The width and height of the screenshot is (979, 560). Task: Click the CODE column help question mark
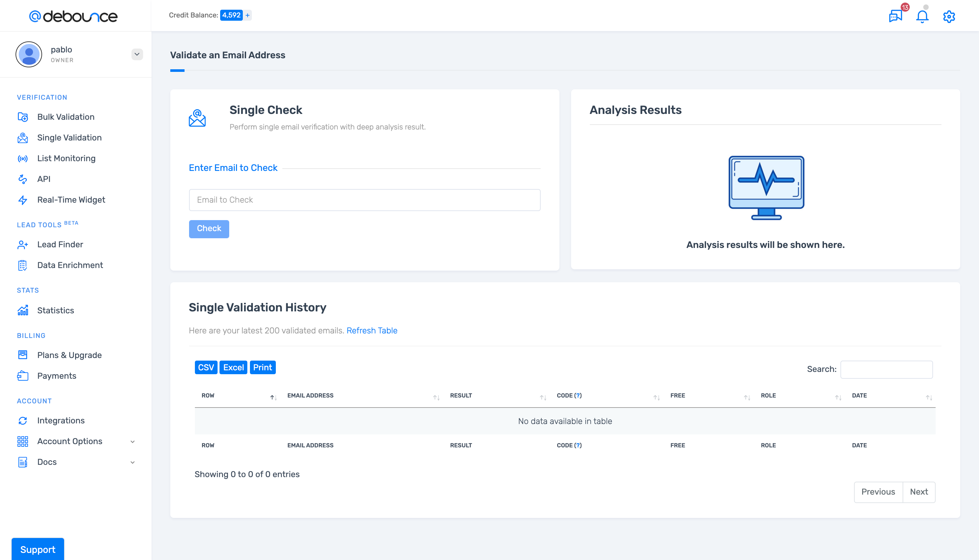578,395
